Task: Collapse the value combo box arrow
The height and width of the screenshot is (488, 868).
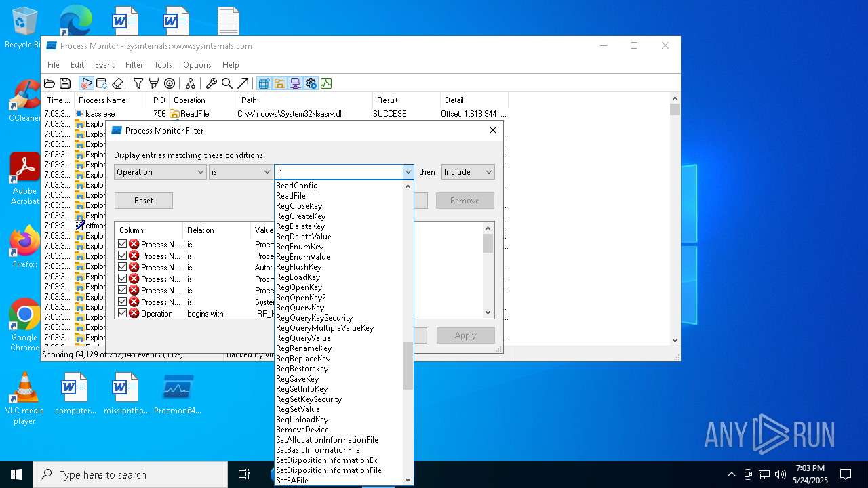Action: point(408,172)
